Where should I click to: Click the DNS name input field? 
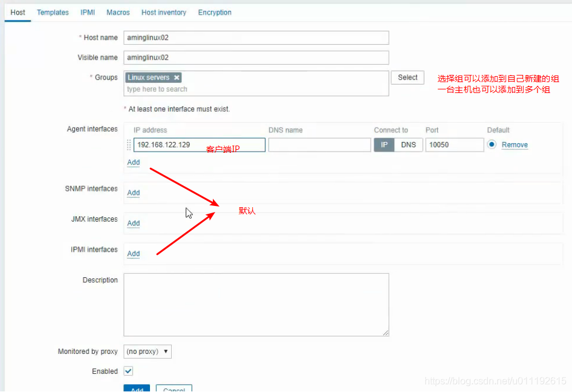click(320, 144)
